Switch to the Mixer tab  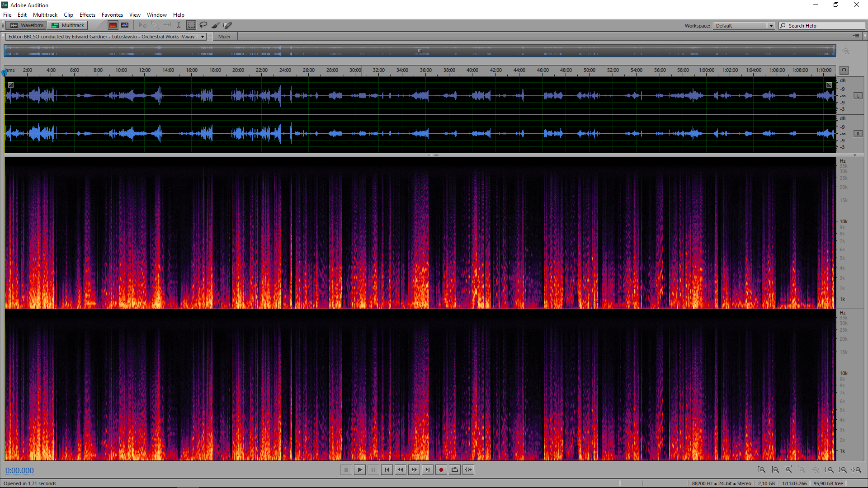click(x=224, y=37)
